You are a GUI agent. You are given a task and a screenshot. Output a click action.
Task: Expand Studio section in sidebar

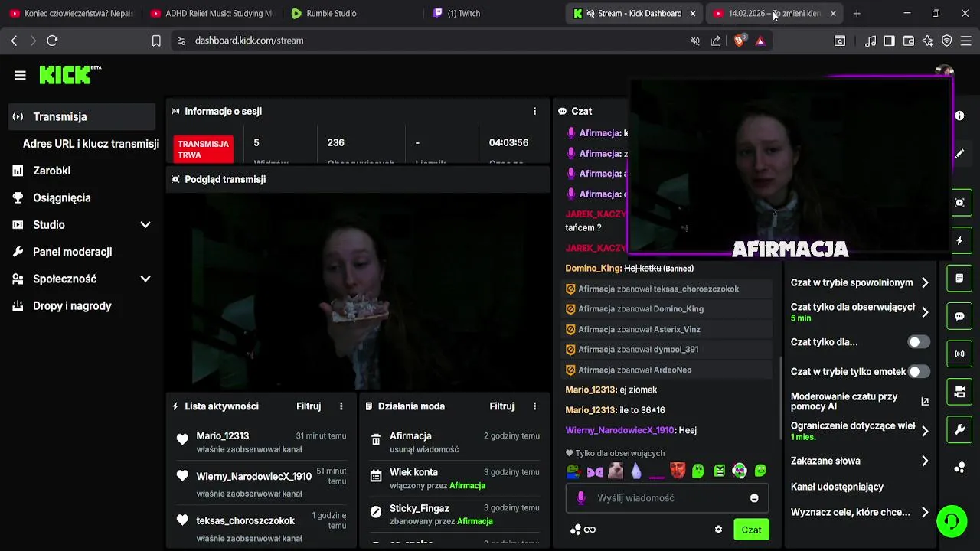point(145,225)
